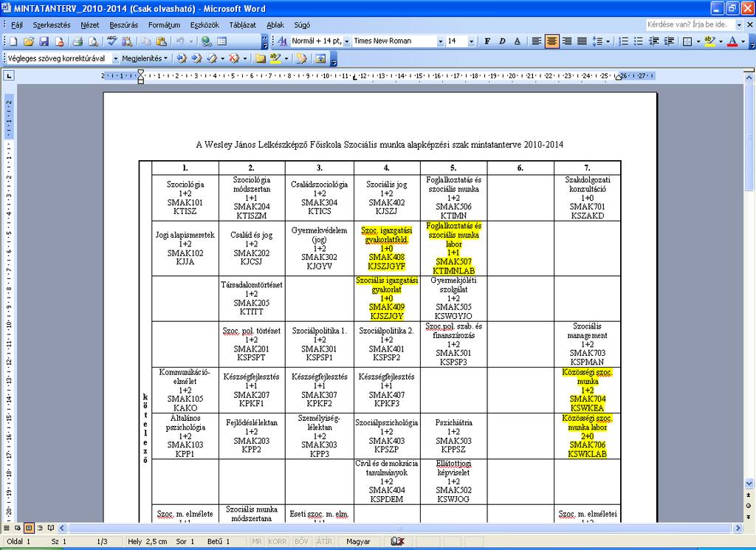This screenshot has width=756, height=550.
Task: Click the vertical scrollbar down arrow
Action: coord(749,484)
